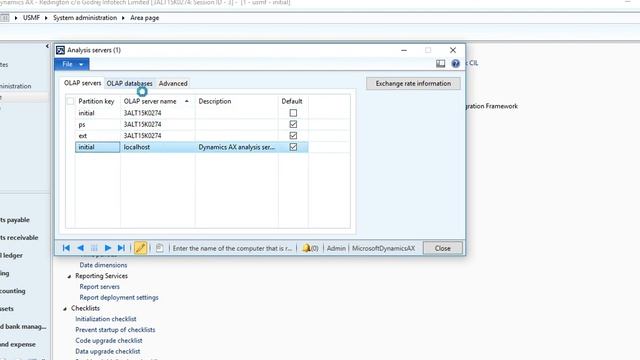Click selected initial partition key cell
This screenshot has width=640, height=360.
(98, 147)
